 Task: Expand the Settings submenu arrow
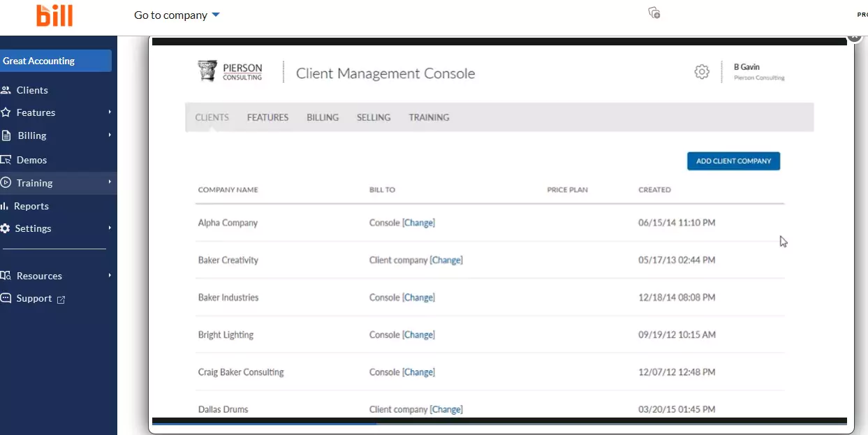coord(110,228)
